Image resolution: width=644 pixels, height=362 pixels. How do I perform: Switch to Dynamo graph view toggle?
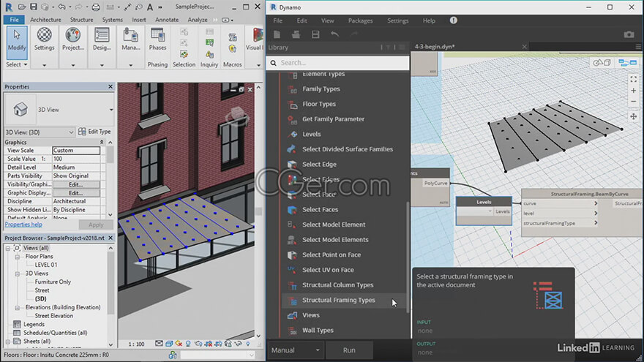click(x=627, y=63)
